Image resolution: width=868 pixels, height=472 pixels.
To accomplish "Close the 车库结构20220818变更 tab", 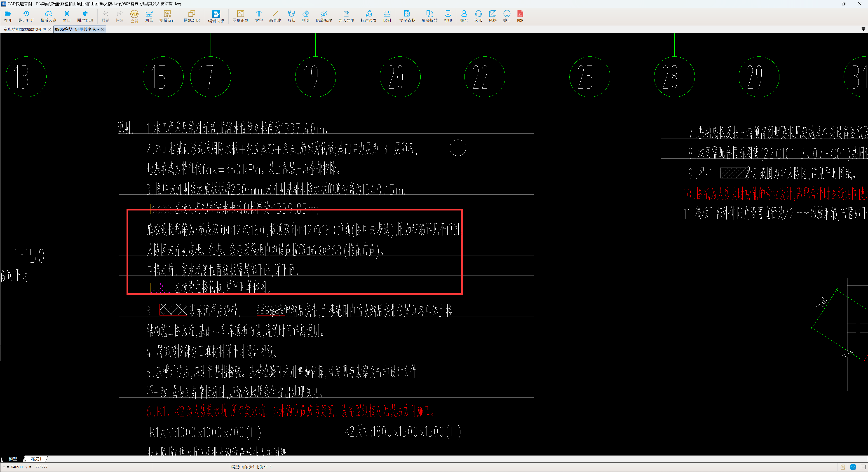I will coord(50,30).
